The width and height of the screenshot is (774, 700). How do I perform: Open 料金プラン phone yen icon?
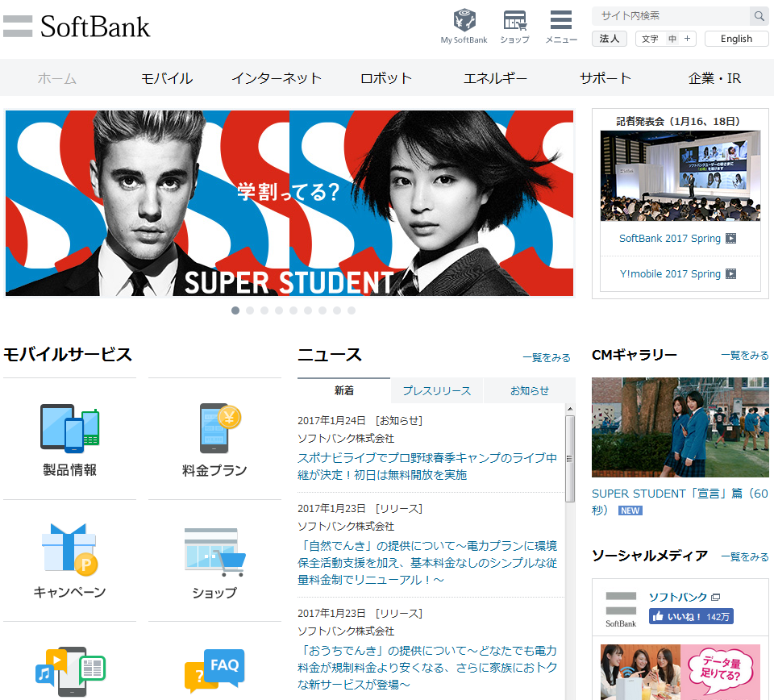click(x=219, y=428)
